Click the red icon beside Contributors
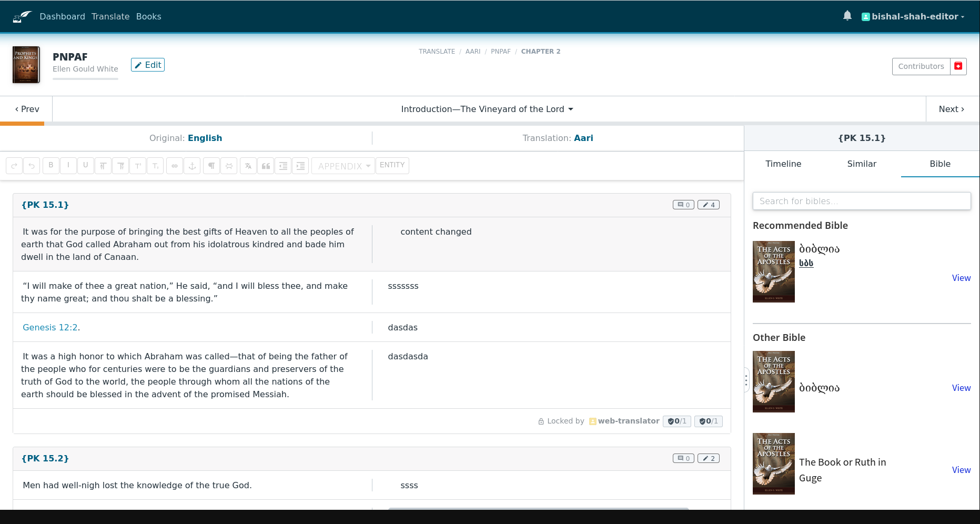 click(958, 66)
